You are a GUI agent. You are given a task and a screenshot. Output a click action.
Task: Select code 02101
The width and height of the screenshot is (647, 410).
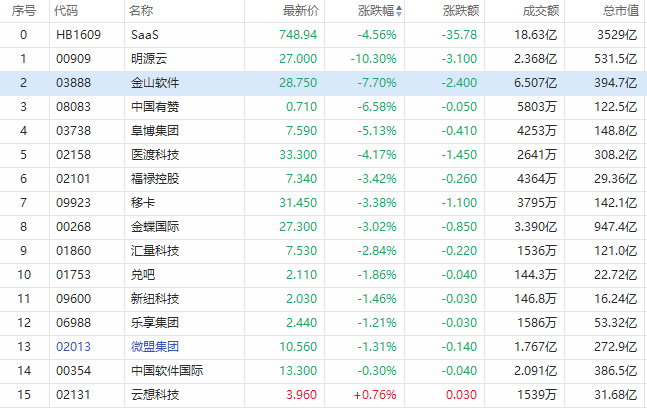(73, 179)
